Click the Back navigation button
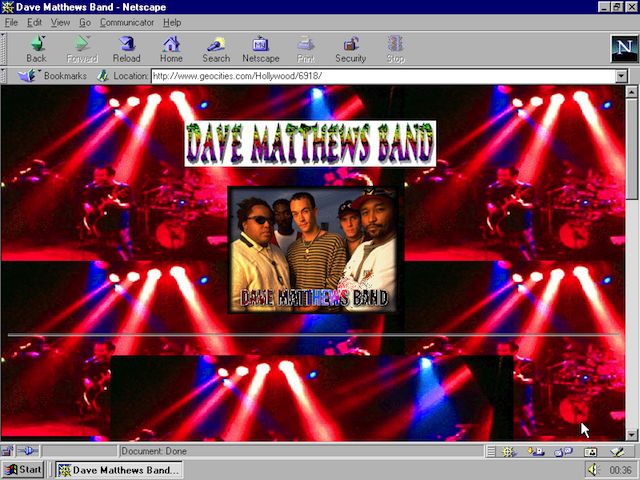Image resolution: width=640 pixels, height=480 pixels. pos(37,49)
